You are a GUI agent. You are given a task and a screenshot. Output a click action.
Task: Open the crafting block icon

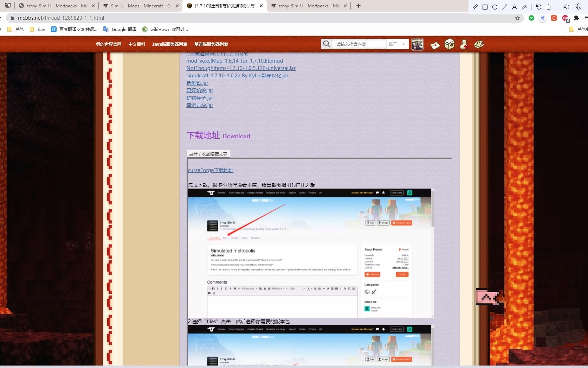coord(450,44)
